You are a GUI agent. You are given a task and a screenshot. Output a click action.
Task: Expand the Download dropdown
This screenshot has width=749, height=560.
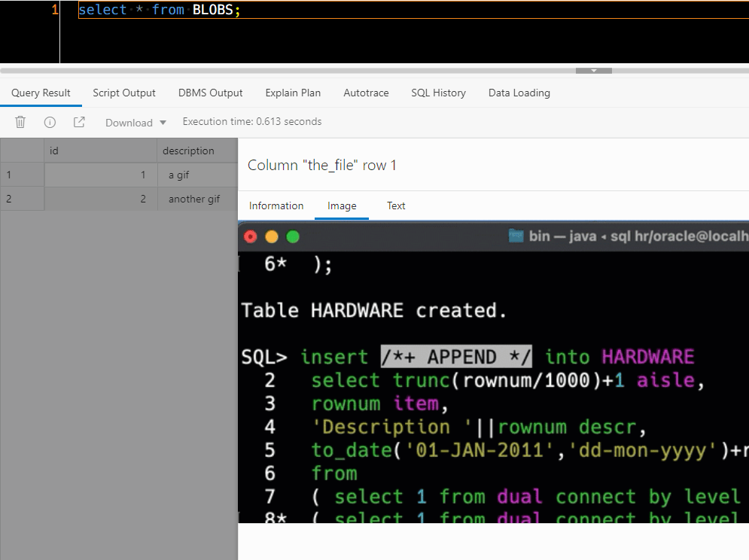tap(135, 123)
